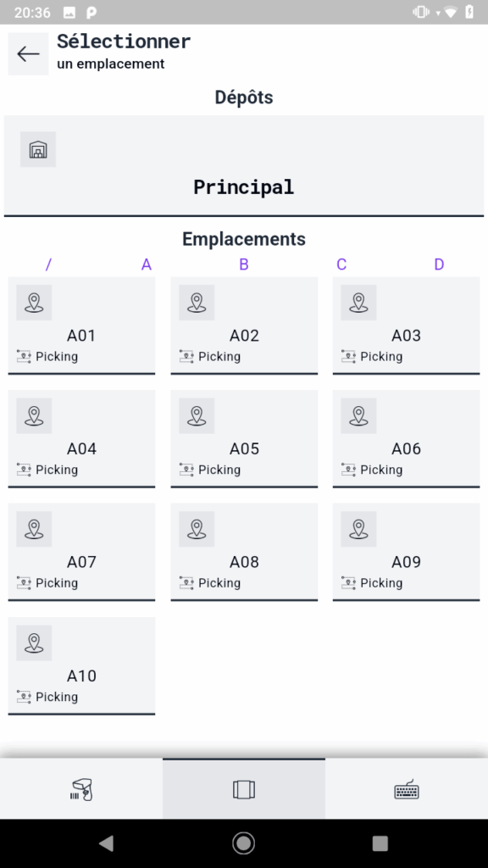Filter locations by letter A
The height and width of the screenshot is (868, 488).
click(x=146, y=264)
